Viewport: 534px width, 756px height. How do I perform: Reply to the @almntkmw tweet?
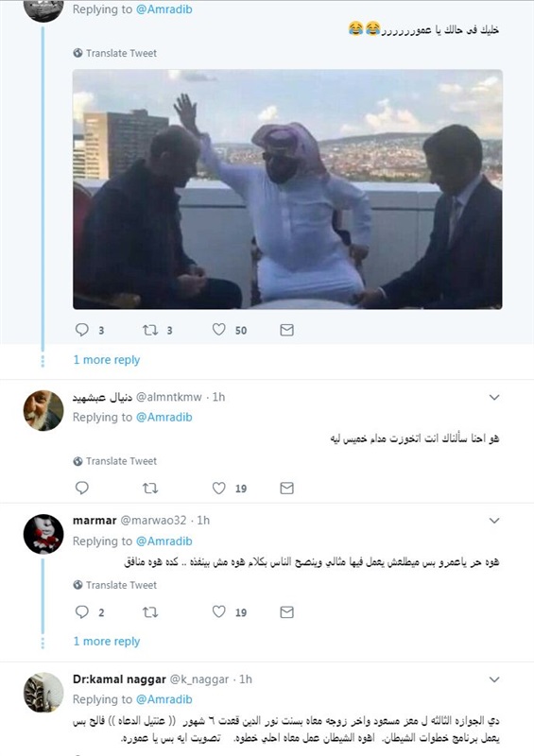pyautogui.click(x=82, y=488)
